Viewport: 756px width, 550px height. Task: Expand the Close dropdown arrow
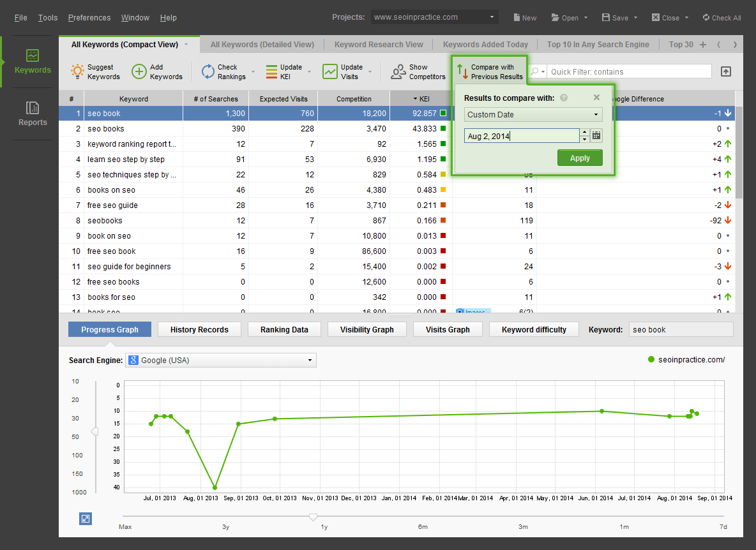[686, 18]
